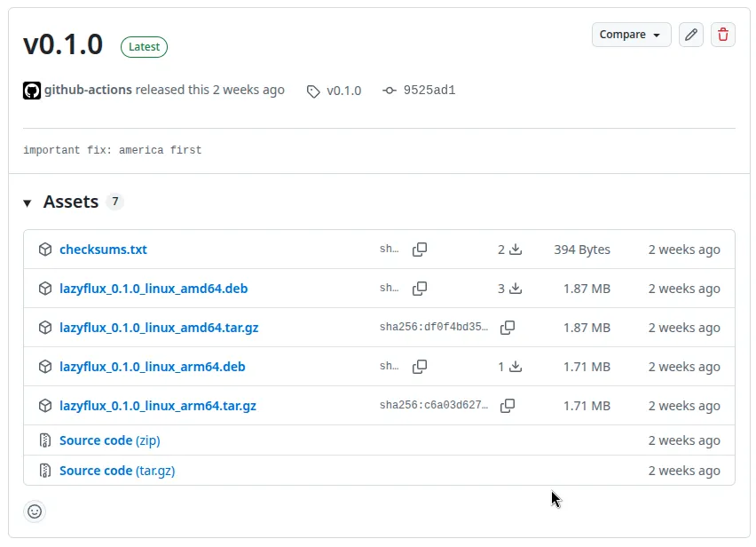The image size is (756, 547).
Task: Open the github-actions author link
Action: point(88,90)
